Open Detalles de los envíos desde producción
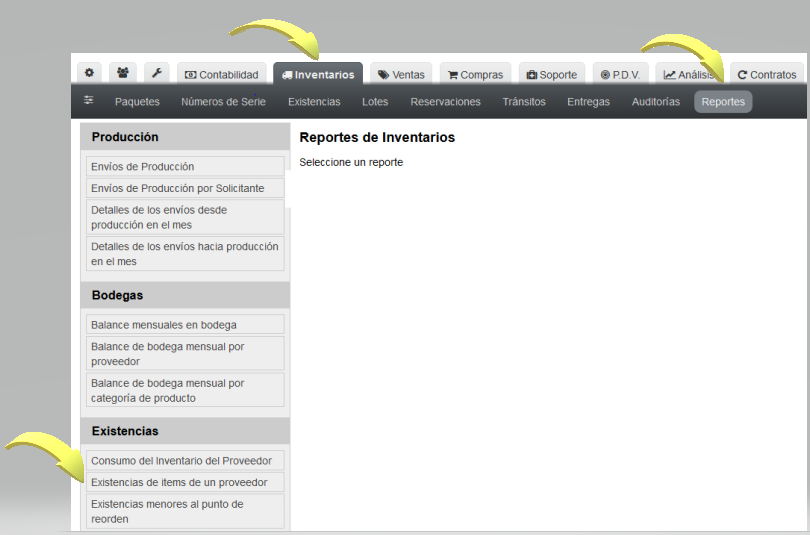 (x=185, y=217)
